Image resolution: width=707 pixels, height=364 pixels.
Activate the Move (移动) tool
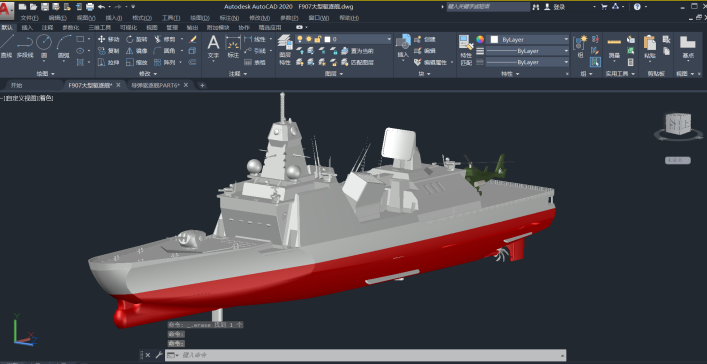point(109,39)
